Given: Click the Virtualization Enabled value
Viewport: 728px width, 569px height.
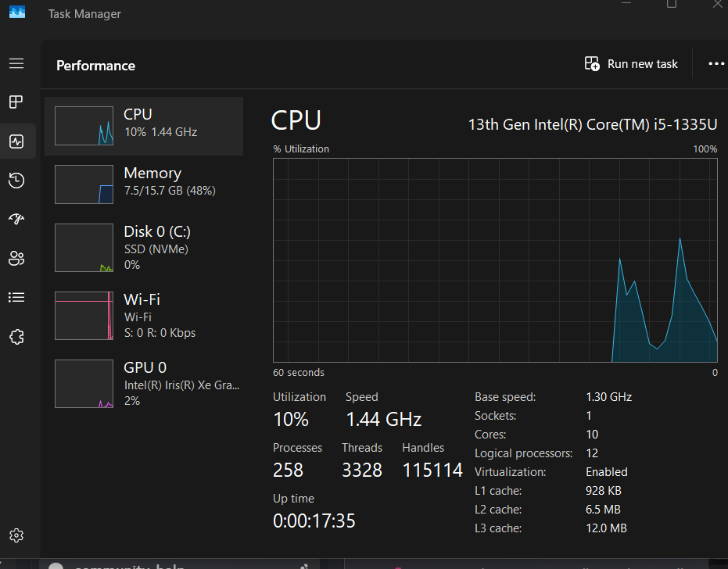Looking at the screenshot, I should tap(606, 472).
